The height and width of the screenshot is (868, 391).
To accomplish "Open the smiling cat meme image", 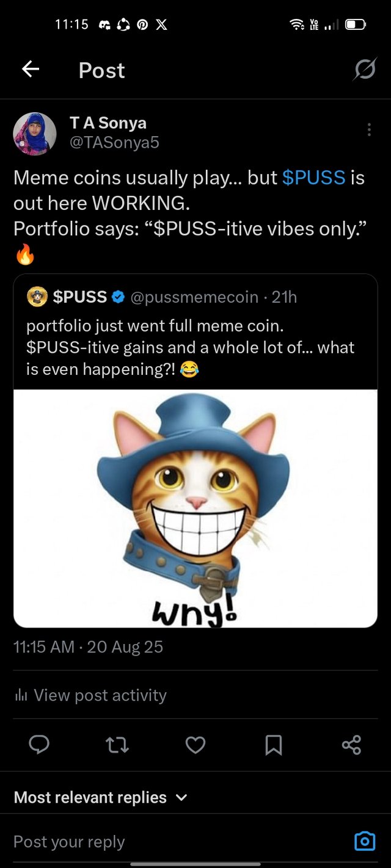I will tap(195, 508).
